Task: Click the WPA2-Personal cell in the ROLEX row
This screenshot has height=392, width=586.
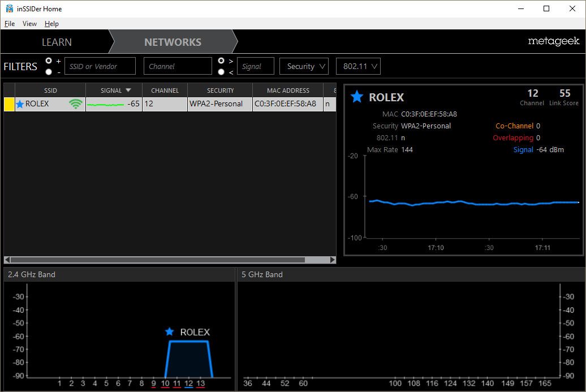Action: pyautogui.click(x=219, y=104)
